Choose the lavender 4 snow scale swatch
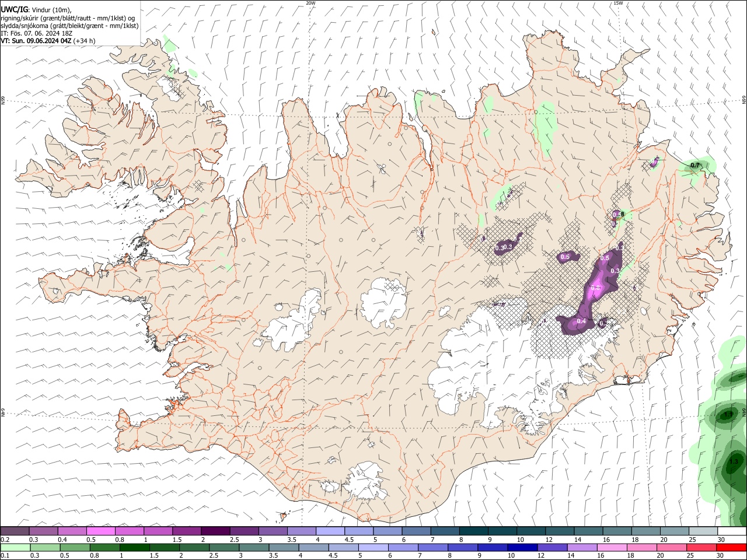747x560 pixels. pyautogui.click(x=330, y=531)
